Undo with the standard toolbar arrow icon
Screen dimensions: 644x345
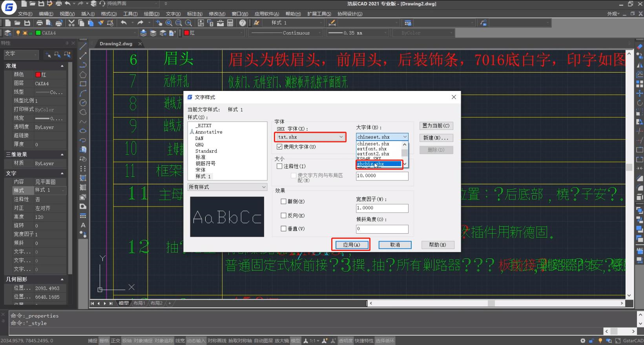[124, 23]
